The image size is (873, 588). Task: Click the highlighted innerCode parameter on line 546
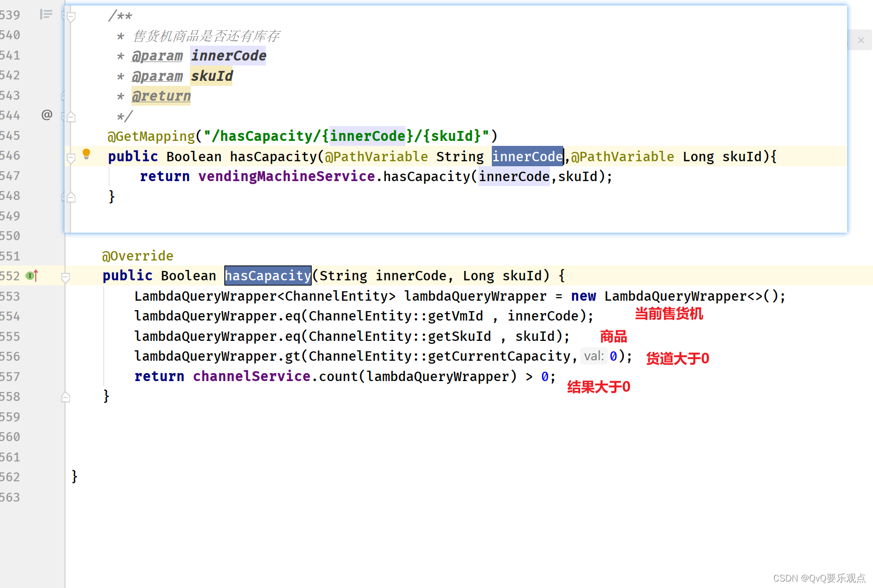tap(528, 156)
